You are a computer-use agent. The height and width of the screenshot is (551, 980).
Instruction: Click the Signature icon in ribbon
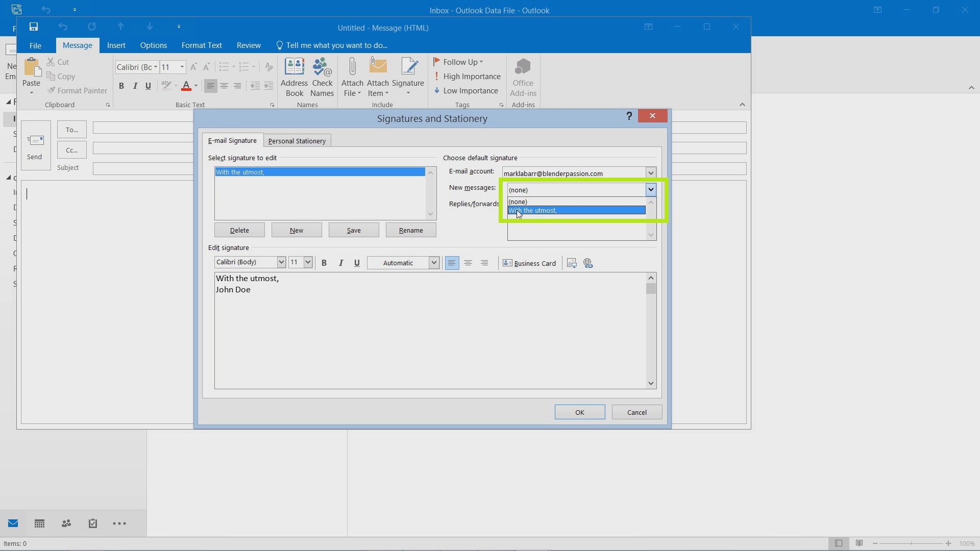[x=408, y=76]
